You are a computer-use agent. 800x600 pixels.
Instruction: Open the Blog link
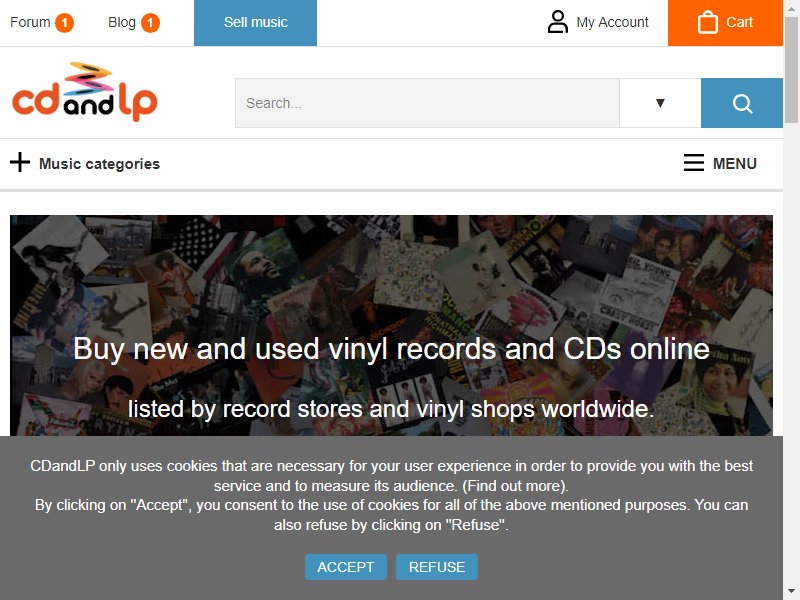tap(122, 22)
